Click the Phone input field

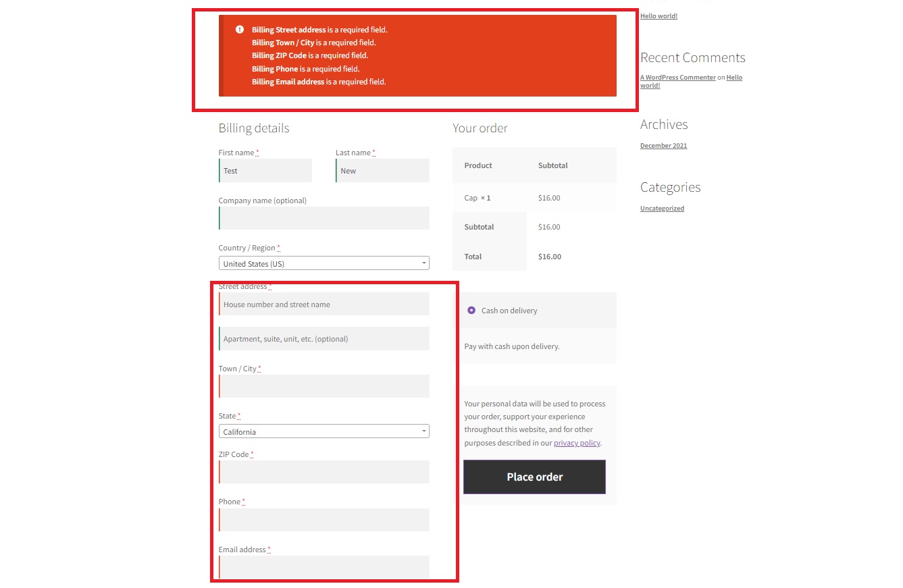[x=324, y=519]
